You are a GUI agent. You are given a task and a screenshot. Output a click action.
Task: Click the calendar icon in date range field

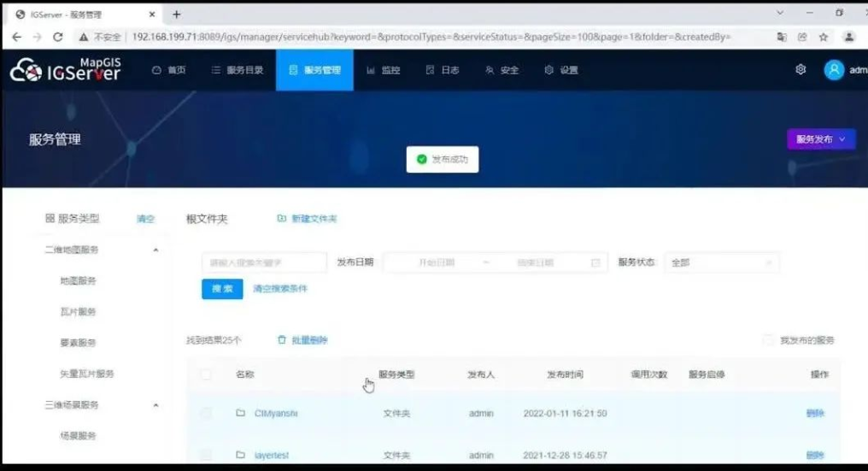[x=595, y=262]
